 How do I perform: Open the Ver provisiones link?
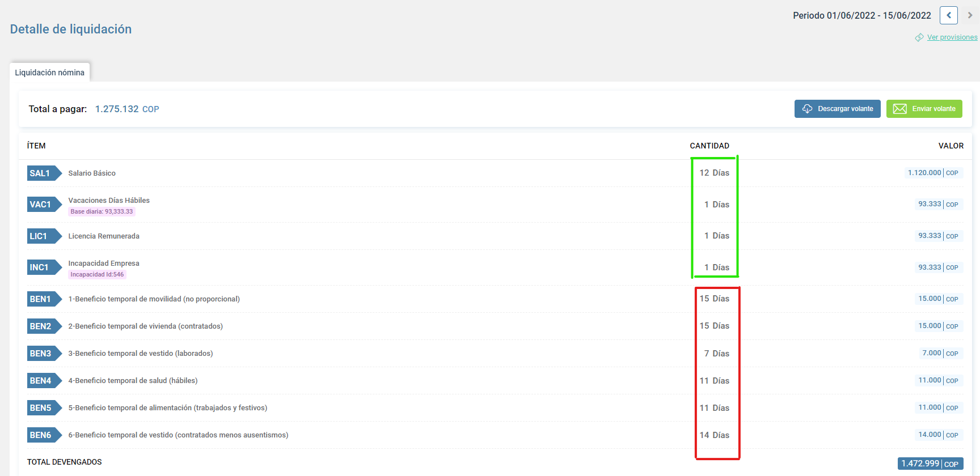[952, 37]
